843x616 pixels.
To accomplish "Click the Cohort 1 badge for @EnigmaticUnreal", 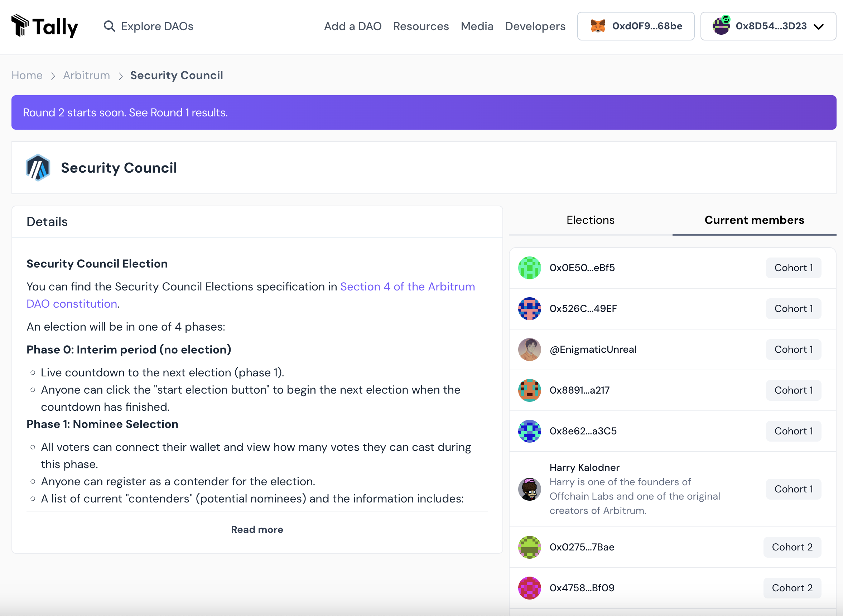I will pyautogui.click(x=794, y=350).
